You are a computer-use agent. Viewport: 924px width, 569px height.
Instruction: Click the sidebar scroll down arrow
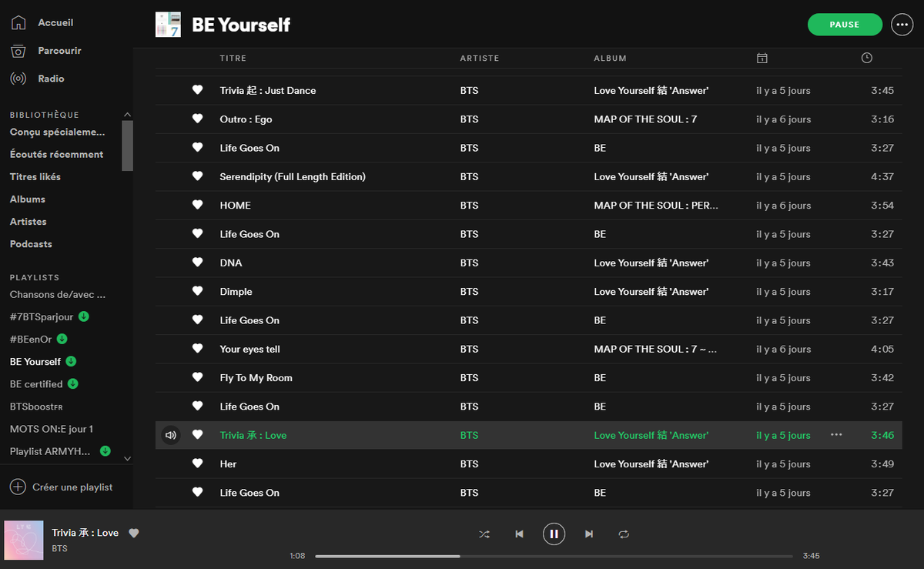click(x=127, y=459)
